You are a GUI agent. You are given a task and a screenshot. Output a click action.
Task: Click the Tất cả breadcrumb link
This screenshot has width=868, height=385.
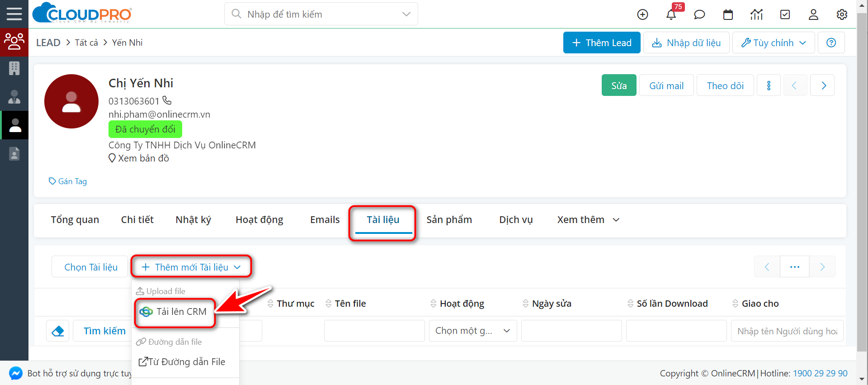pyautogui.click(x=86, y=43)
